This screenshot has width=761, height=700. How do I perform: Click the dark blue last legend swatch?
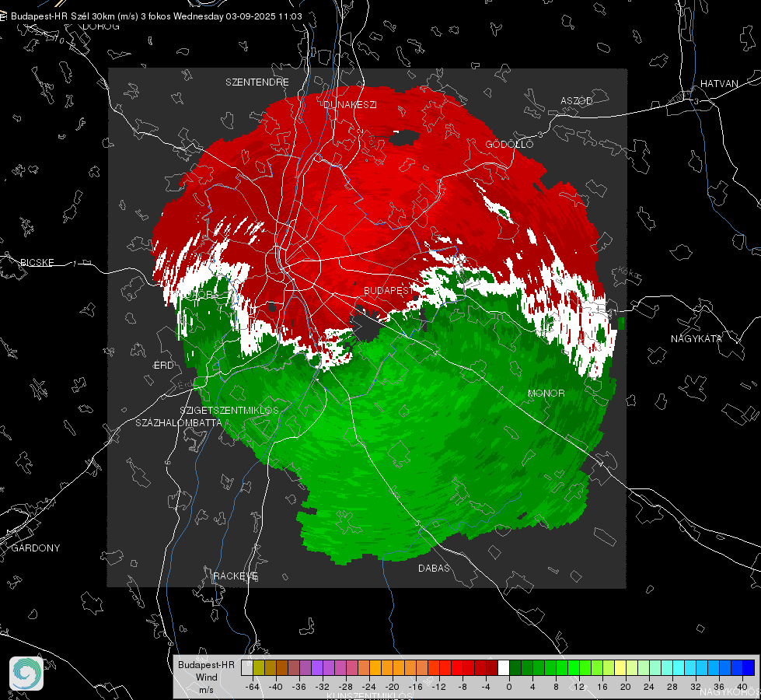[x=749, y=667]
